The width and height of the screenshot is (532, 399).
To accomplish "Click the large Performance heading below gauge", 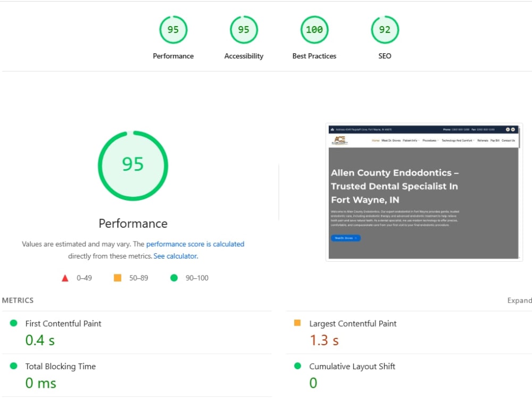I will click(133, 223).
